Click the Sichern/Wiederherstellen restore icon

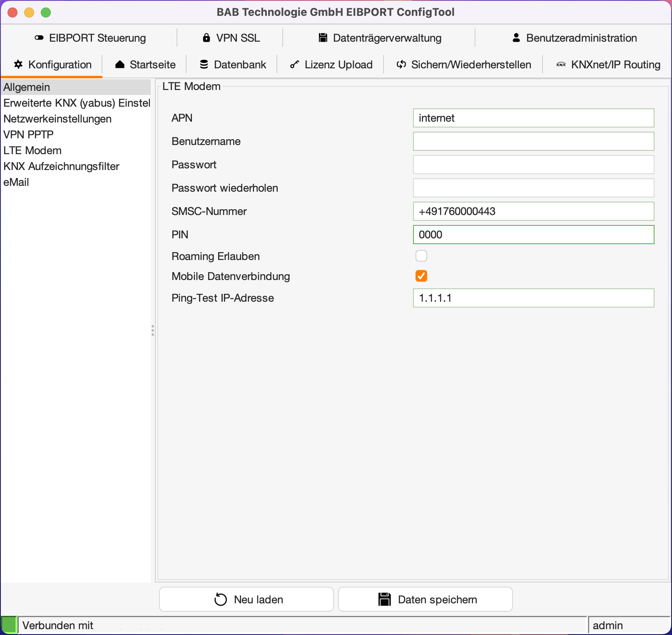401,65
